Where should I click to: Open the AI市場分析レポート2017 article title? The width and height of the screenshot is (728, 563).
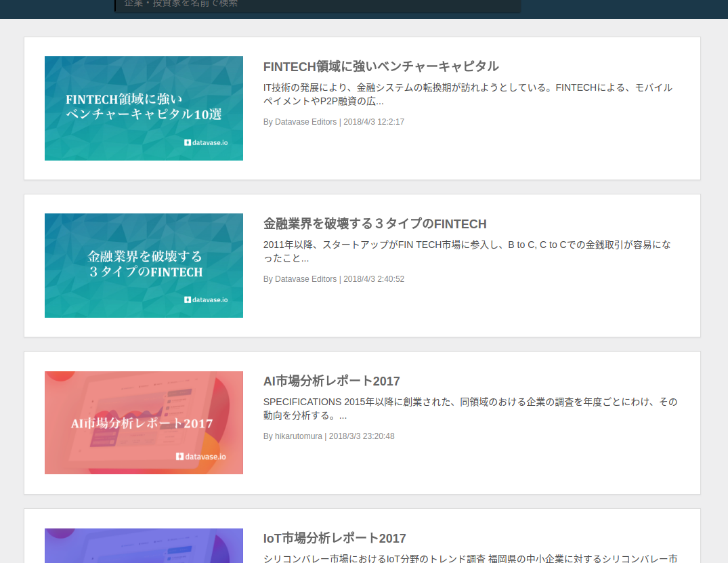click(x=332, y=381)
